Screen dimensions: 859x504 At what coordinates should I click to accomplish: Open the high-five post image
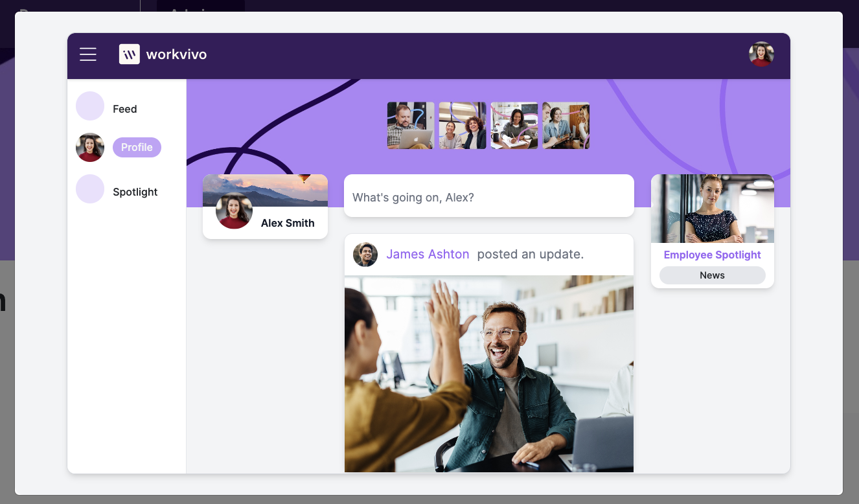click(489, 374)
